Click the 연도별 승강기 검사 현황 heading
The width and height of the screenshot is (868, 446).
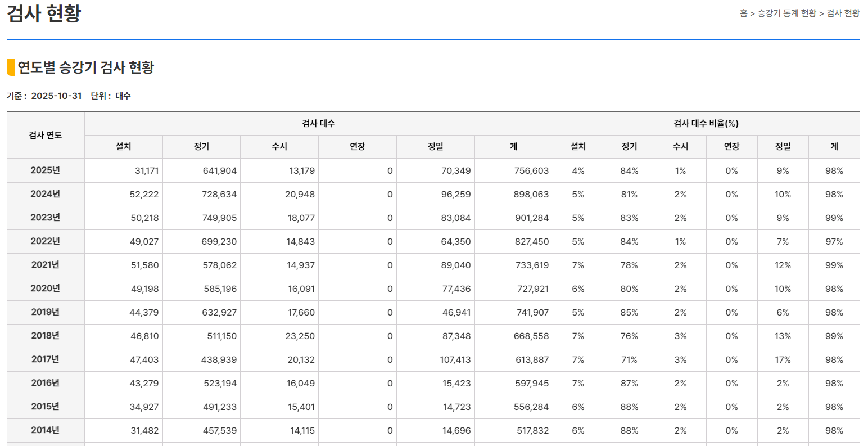pos(85,67)
